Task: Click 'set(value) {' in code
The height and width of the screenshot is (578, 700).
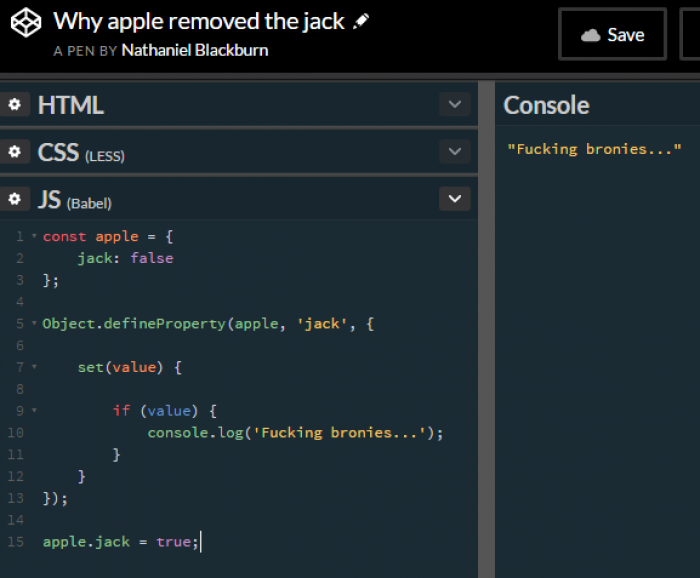Action: tap(129, 367)
